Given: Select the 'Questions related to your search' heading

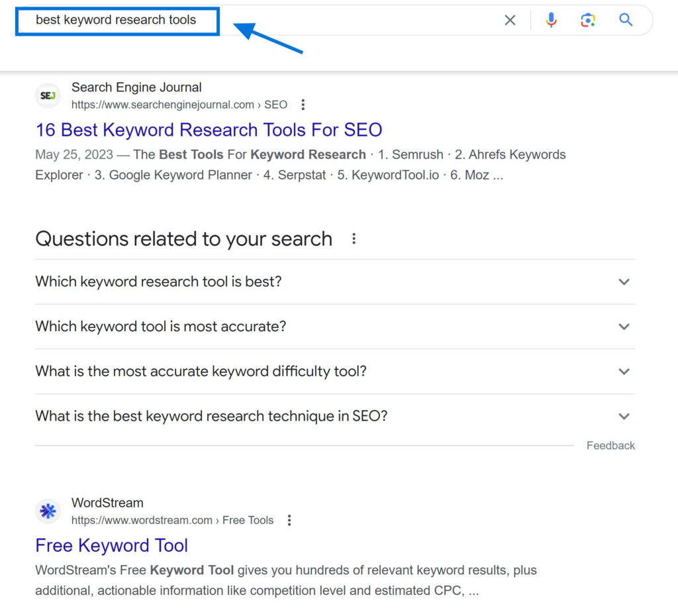Looking at the screenshot, I should (183, 238).
